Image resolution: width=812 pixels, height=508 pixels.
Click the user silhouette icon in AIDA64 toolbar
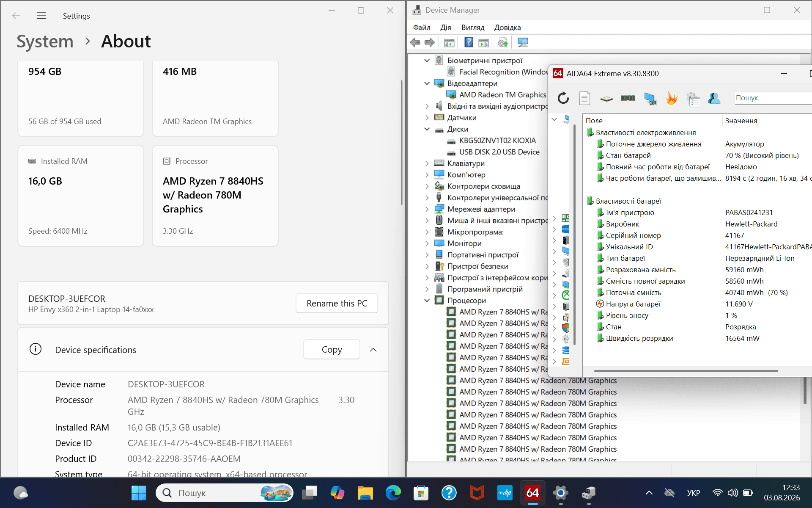(714, 98)
